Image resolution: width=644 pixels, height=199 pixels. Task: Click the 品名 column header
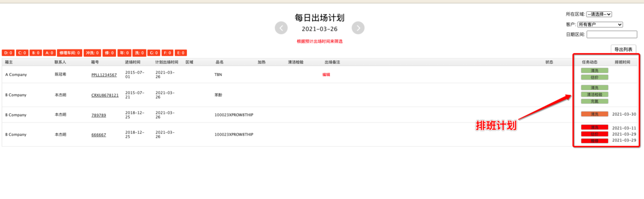(x=219, y=62)
